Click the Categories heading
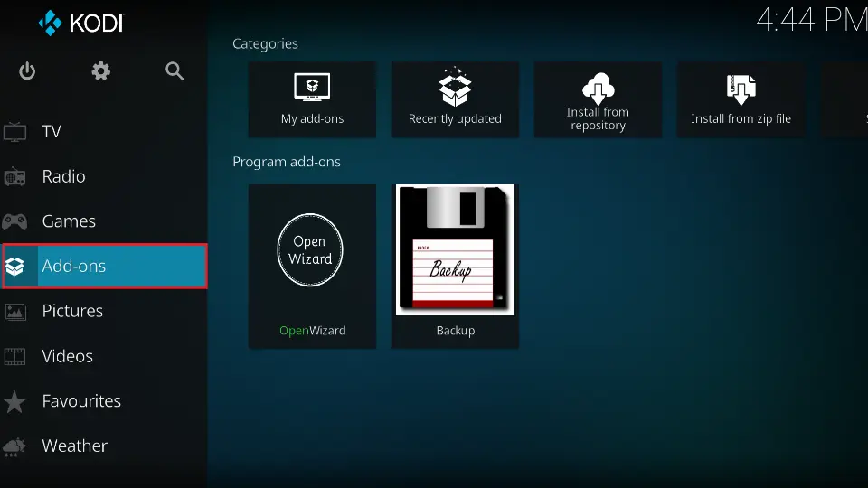This screenshot has height=488, width=868. pyautogui.click(x=265, y=43)
